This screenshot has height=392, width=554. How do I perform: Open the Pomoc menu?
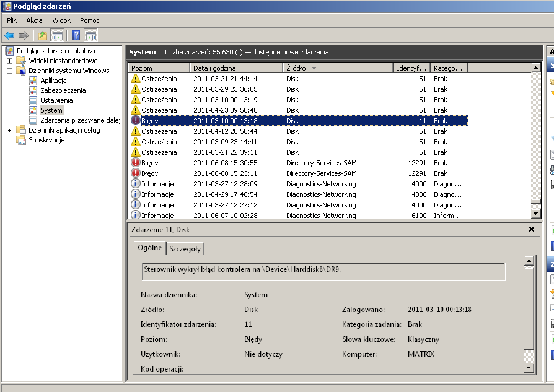(x=89, y=20)
